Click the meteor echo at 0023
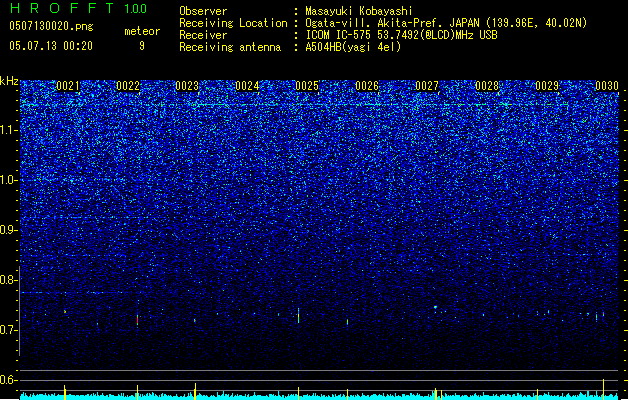 tap(195, 321)
